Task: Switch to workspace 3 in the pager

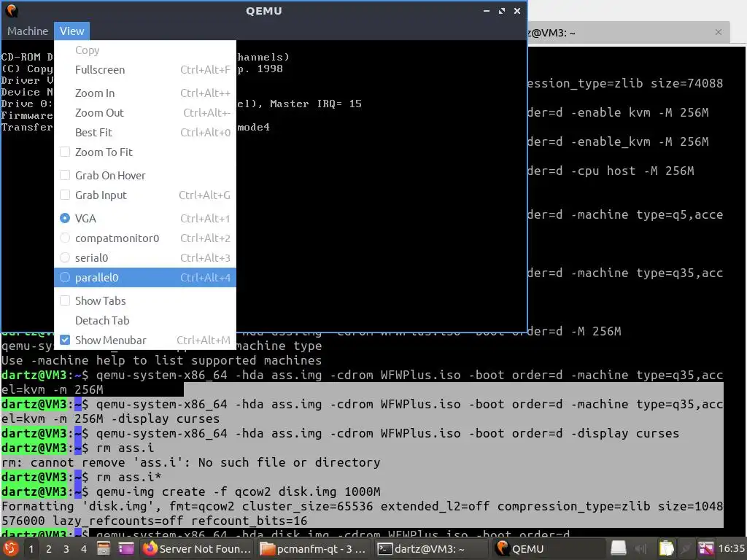Action: pyautogui.click(x=66, y=549)
